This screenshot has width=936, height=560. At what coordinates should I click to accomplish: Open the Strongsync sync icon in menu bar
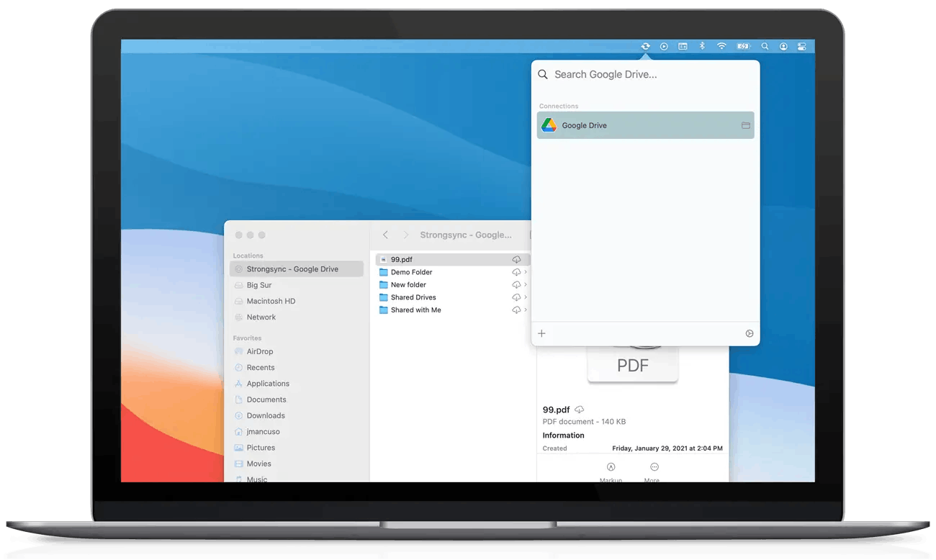646,46
